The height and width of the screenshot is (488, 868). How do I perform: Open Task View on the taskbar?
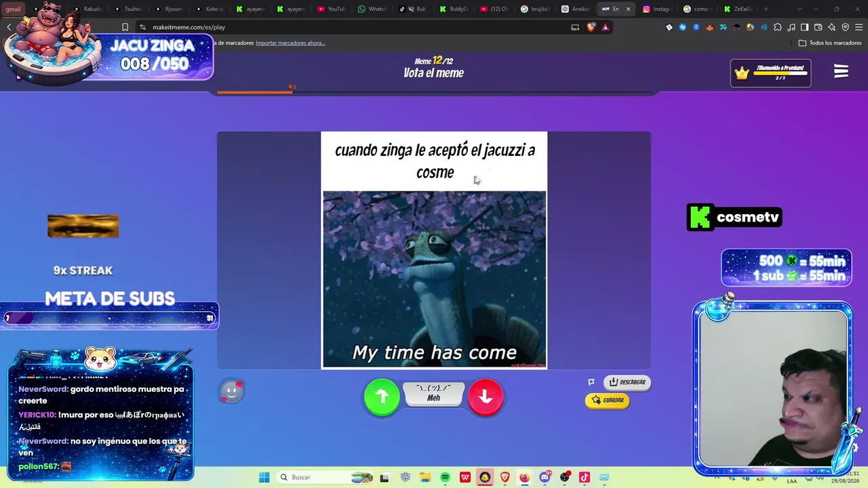(384, 477)
